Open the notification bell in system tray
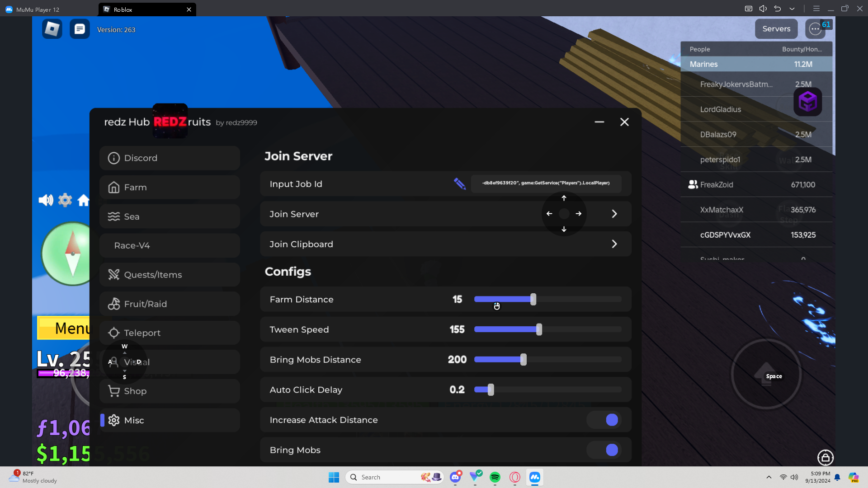The image size is (868, 488). click(837, 477)
